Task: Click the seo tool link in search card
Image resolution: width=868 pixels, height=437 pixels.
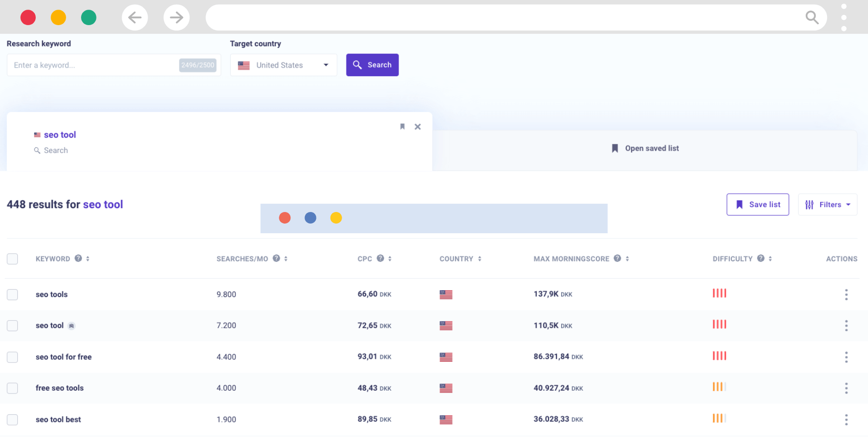Action: (x=60, y=135)
